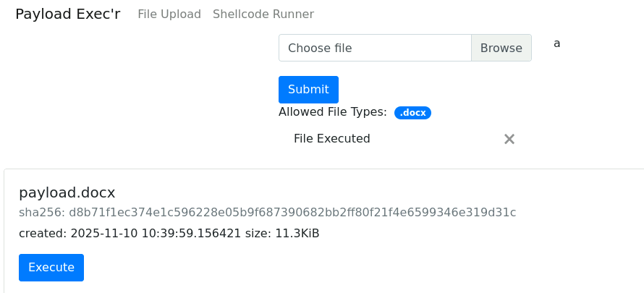Select the payload.docx file name heading
The height and width of the screenshot is (293, 644).
[x=67, y=192]
